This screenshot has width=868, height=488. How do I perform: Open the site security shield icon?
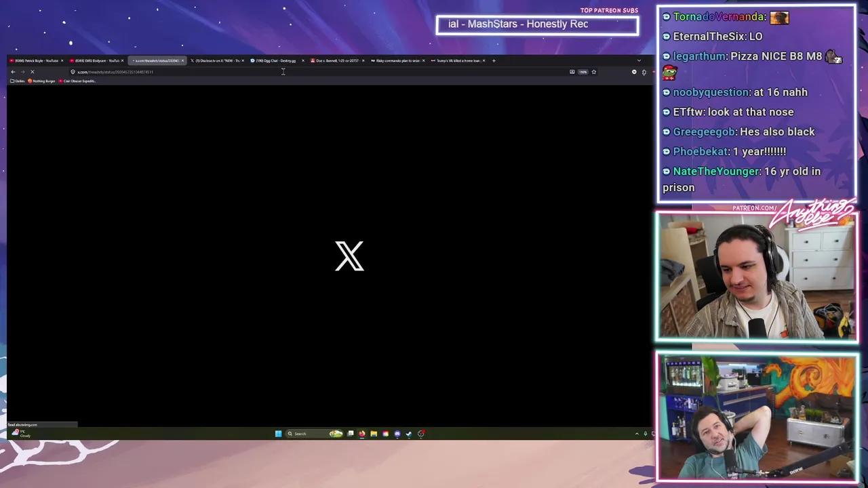[x=73, y=72]
